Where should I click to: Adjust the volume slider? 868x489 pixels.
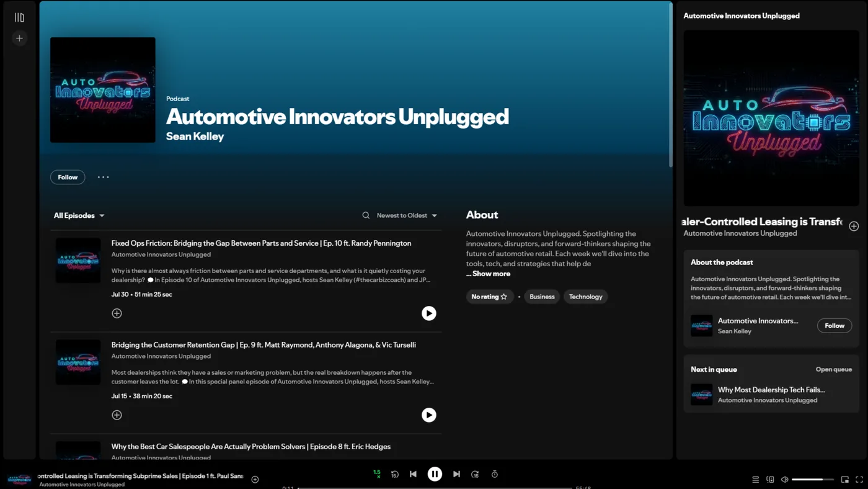[x=812, y=479]
